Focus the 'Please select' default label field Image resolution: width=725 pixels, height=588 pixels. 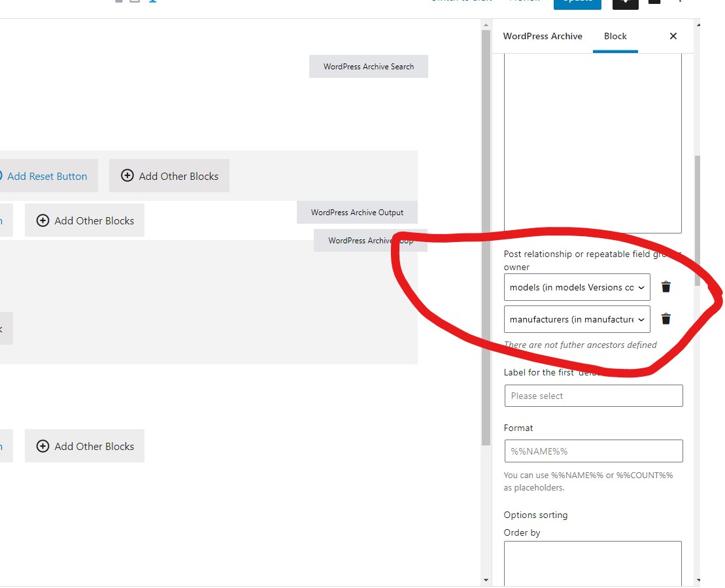(594, 396)
